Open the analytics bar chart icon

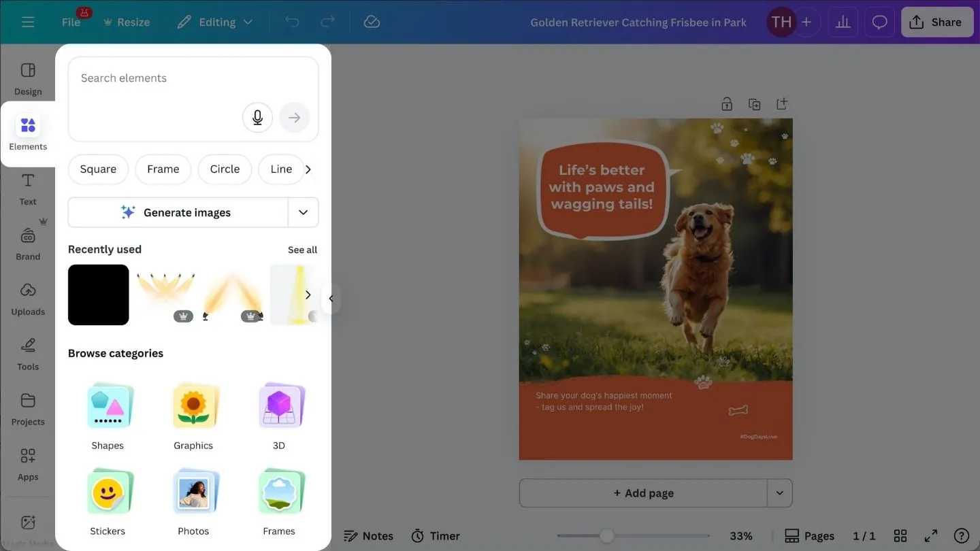pos(843,22)
